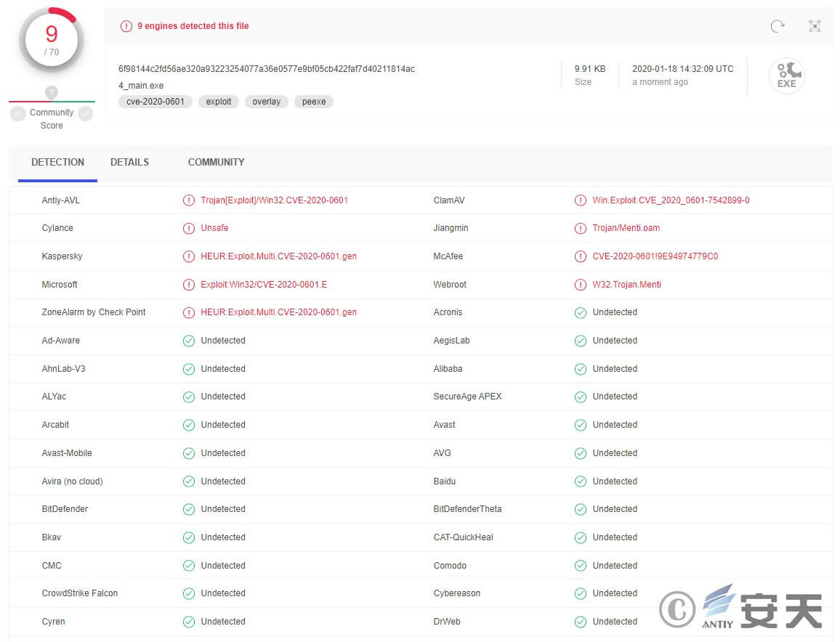Click the W32.Trojan.Menti result
The image size is (840, 642).
626,285
